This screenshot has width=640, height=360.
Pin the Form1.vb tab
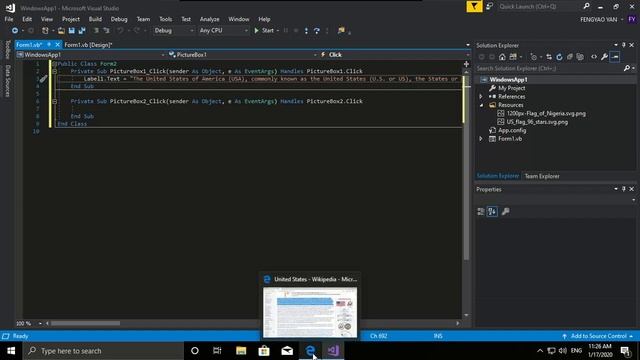pos(49,44)
